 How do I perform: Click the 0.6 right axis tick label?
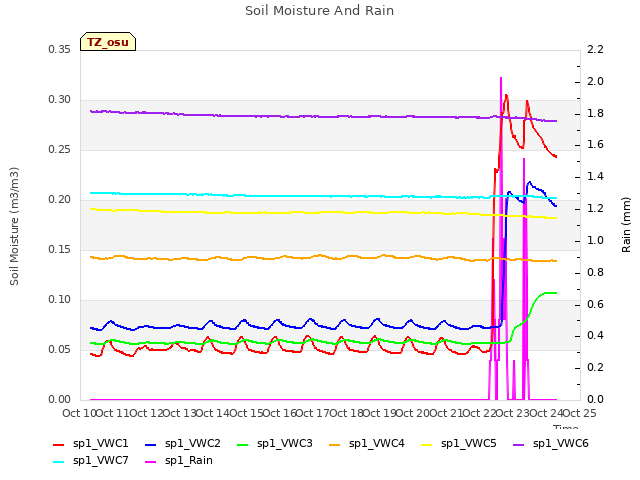[595, 304]
